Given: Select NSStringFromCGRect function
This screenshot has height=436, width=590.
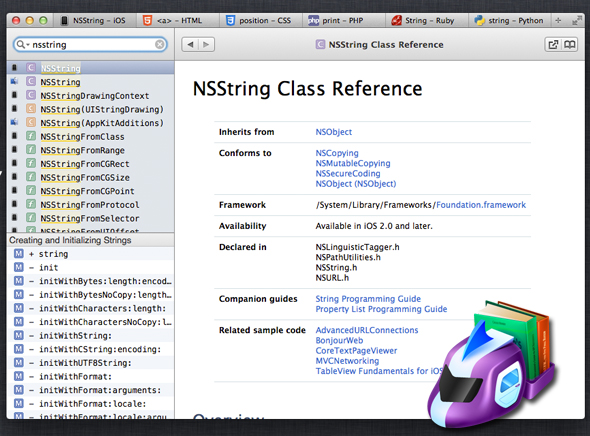Looking at the screenshot, I should click(90, 164).
